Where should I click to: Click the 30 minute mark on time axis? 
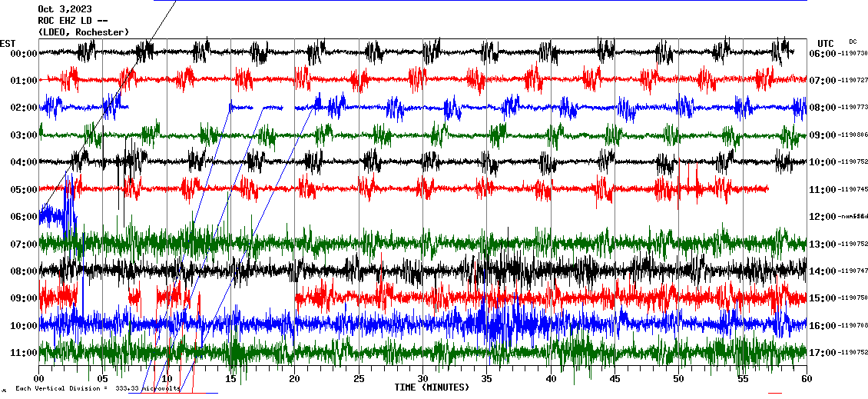(x=422, y=379)
